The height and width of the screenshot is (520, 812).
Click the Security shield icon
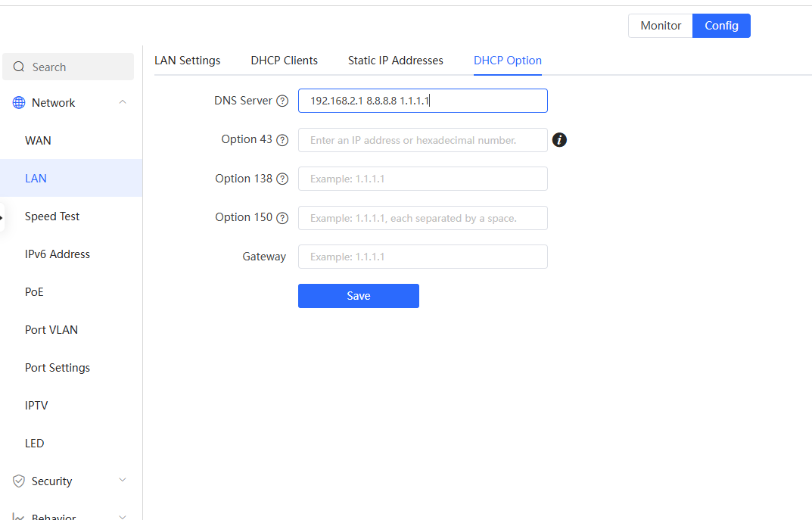tap(19, 481)
